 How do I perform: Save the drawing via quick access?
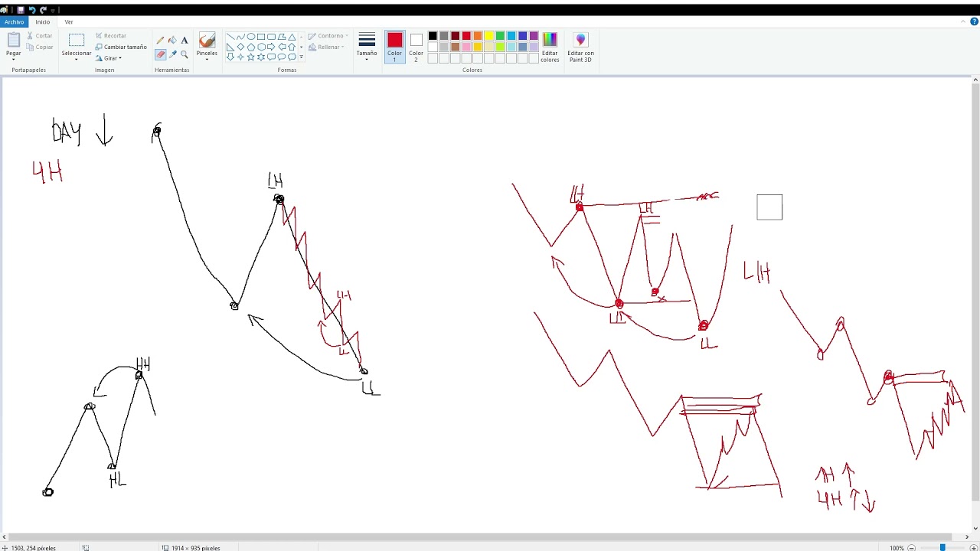[21, 10]
